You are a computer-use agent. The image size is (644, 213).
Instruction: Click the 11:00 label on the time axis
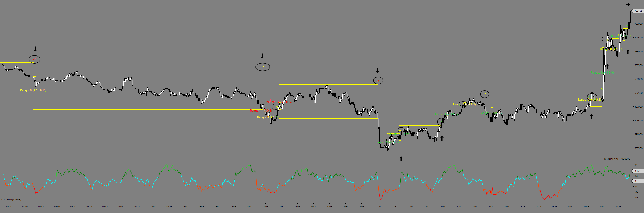point(378,207)
